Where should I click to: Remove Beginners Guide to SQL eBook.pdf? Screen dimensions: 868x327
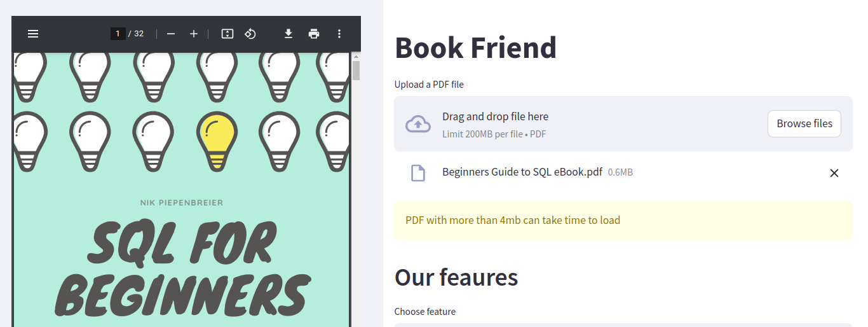click(834, 173)
